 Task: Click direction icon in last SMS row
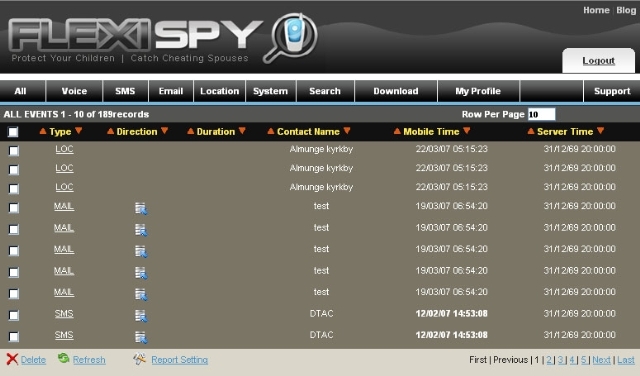[x=141, y=337]
